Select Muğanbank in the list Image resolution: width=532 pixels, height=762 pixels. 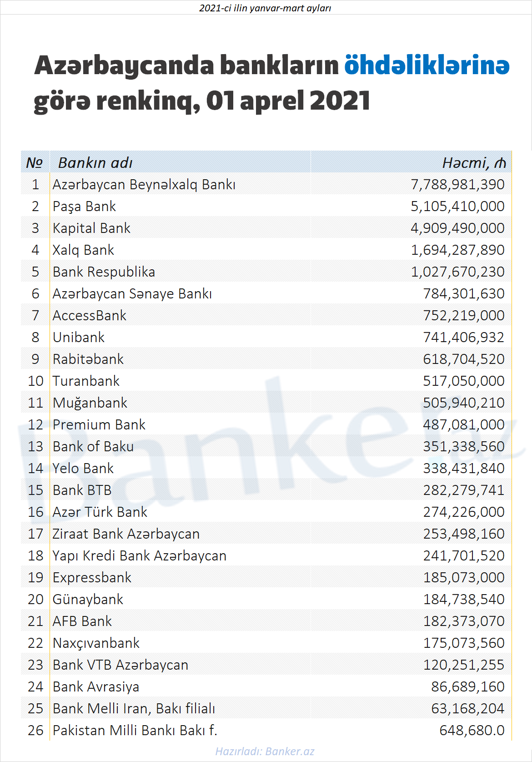[90, 403]
